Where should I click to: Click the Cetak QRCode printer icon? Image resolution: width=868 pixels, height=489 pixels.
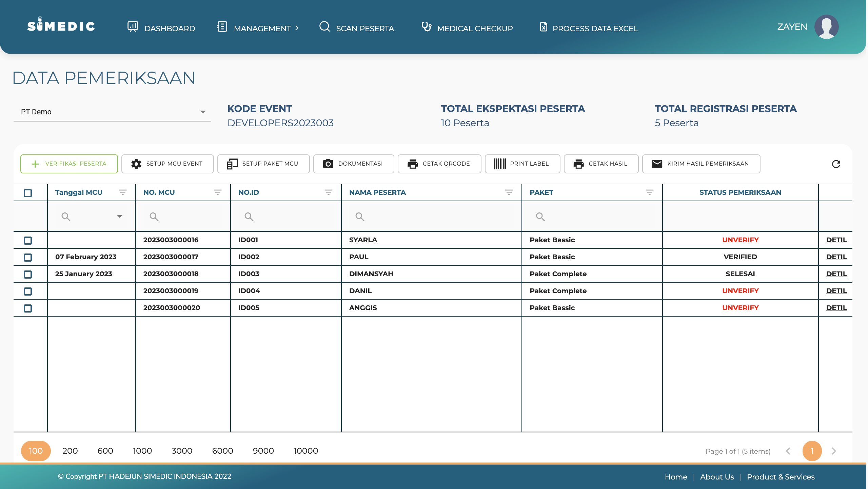(x=412, y=164)
